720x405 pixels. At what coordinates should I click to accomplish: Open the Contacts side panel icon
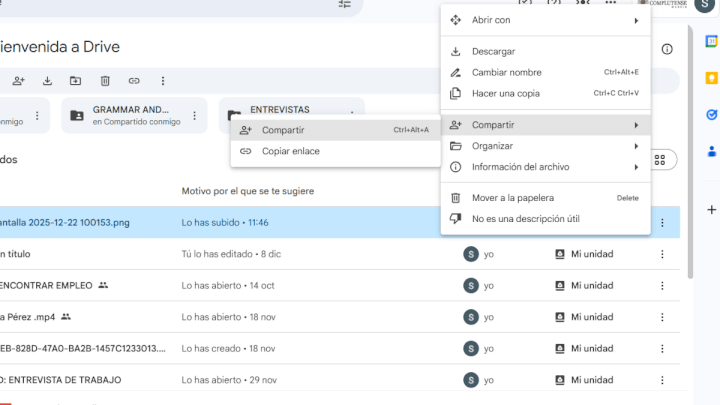coord(711,151)
